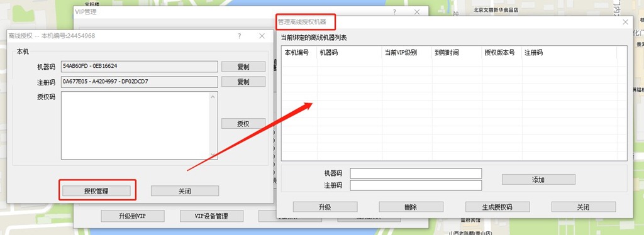Click 关闭 in offline authorization dialog
This screenshot has height=235, width=644.
point(185,191)
